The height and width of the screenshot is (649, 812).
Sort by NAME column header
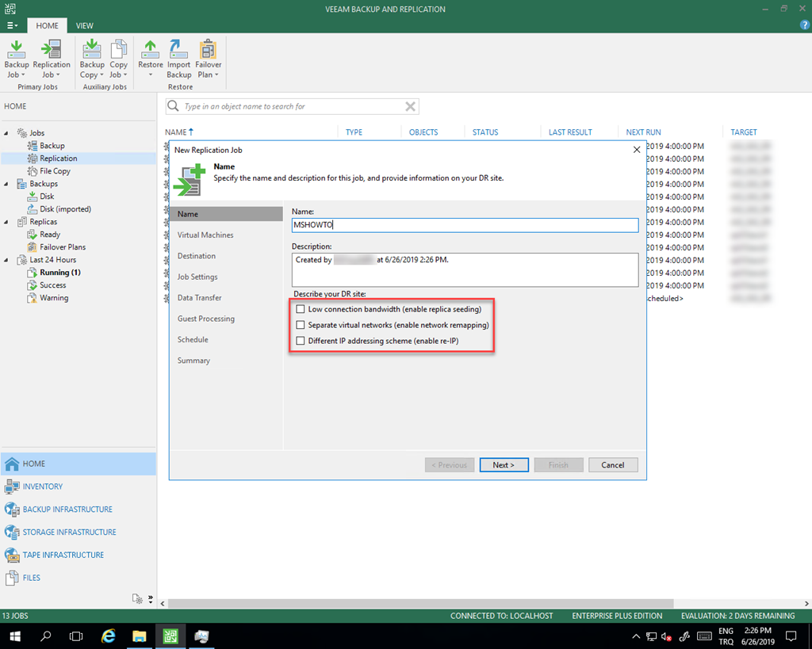(x=179, y=132)
